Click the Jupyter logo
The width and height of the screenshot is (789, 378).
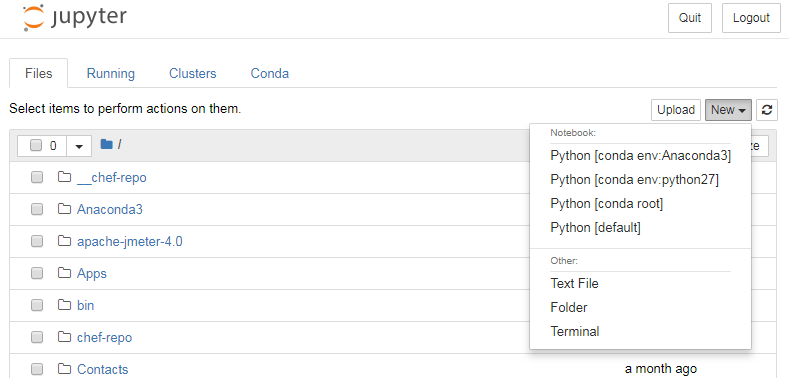(x=74, y=18)
